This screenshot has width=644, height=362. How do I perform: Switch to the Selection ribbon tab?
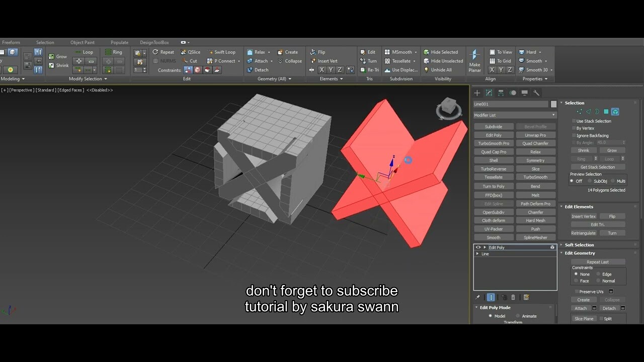(45, 43)
